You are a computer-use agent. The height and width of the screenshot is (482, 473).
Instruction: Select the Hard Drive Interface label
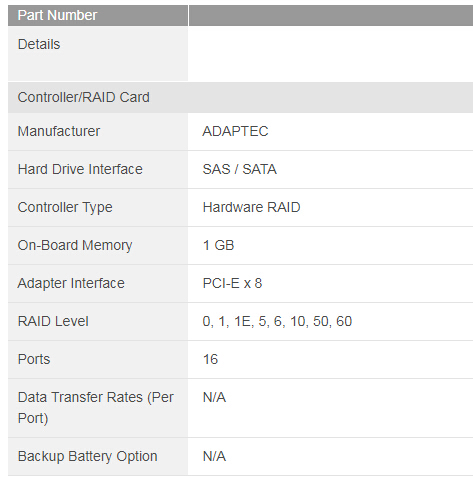[x=80, y=169]
